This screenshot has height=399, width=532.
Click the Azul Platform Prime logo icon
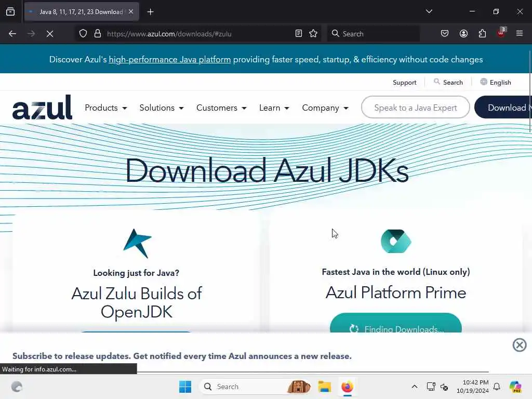pos(396,241)
